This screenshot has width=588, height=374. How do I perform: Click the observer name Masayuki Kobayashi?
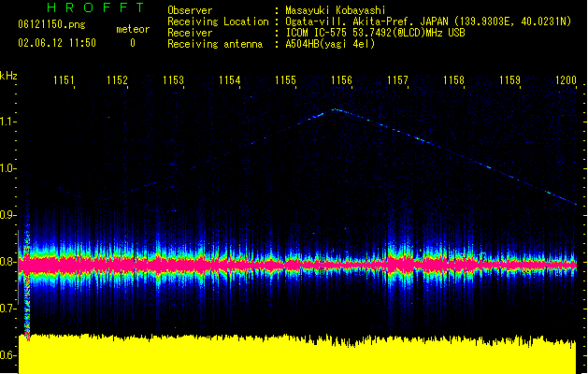pos(336,10)
